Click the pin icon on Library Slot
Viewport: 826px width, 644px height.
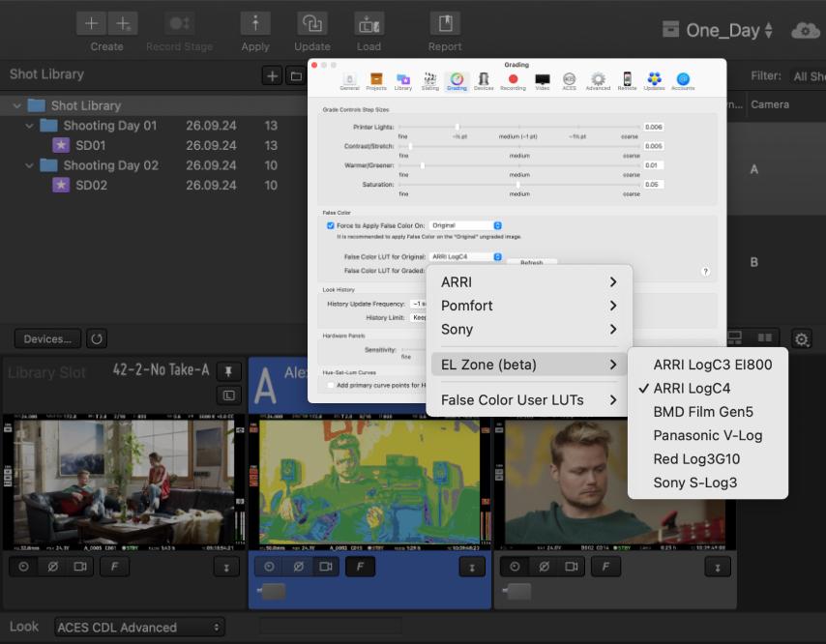tap(228, 371)
